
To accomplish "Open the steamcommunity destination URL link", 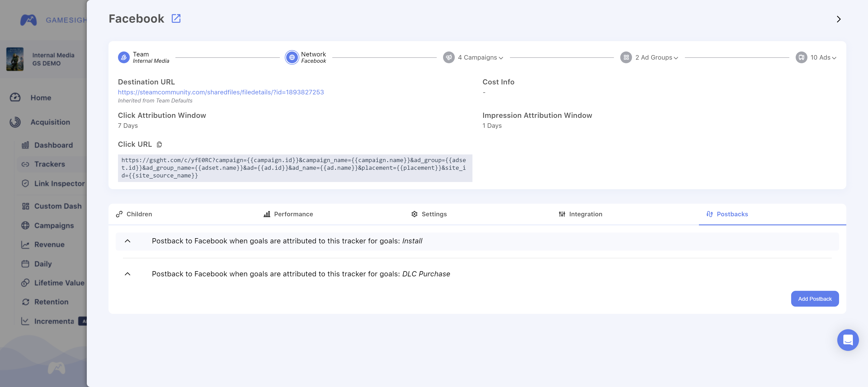I will (221, 92).
